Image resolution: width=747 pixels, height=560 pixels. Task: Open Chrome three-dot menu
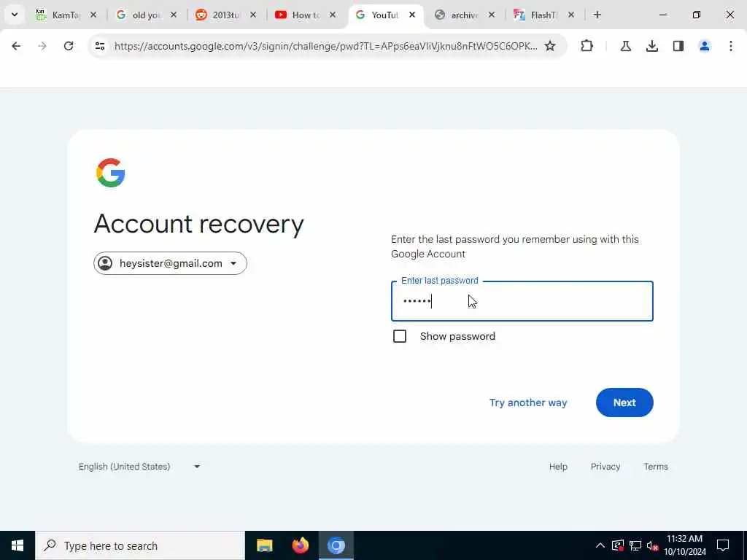click(x=731, y=46)
